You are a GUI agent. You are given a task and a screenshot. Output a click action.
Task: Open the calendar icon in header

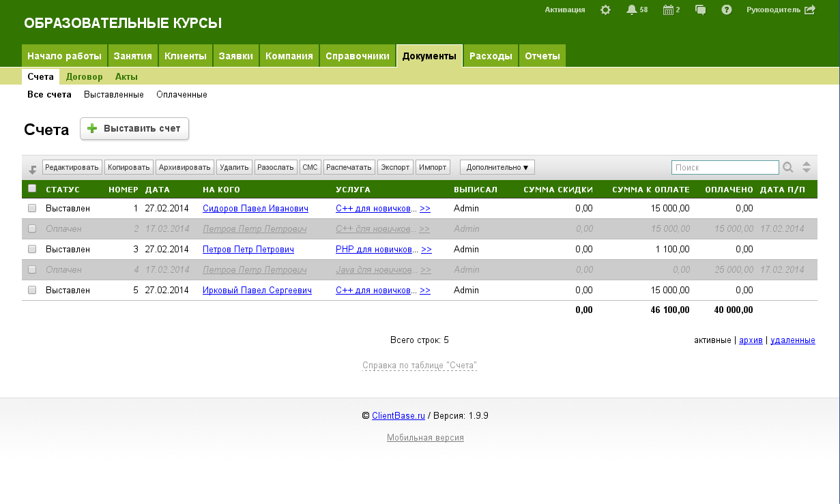(x=668, y=10)
